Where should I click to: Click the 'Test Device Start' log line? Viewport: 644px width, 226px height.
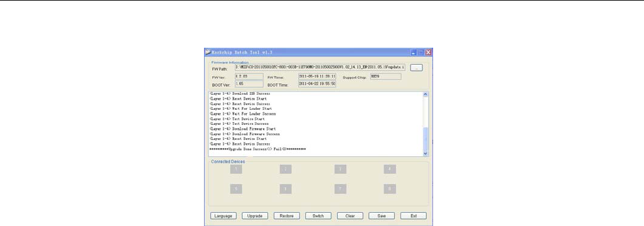(x=237, y=119)
